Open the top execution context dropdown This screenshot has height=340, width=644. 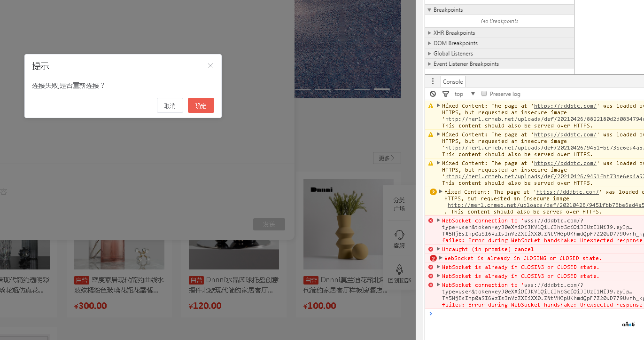465,94
